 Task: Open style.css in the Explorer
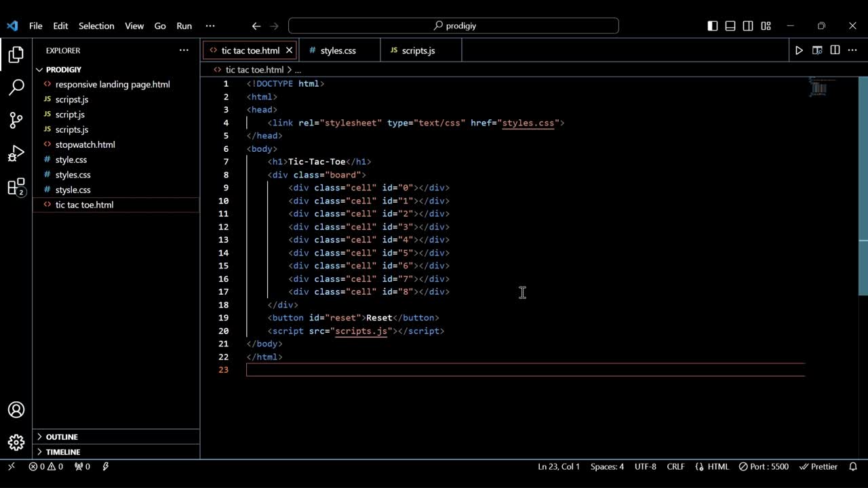click(116, 159)
